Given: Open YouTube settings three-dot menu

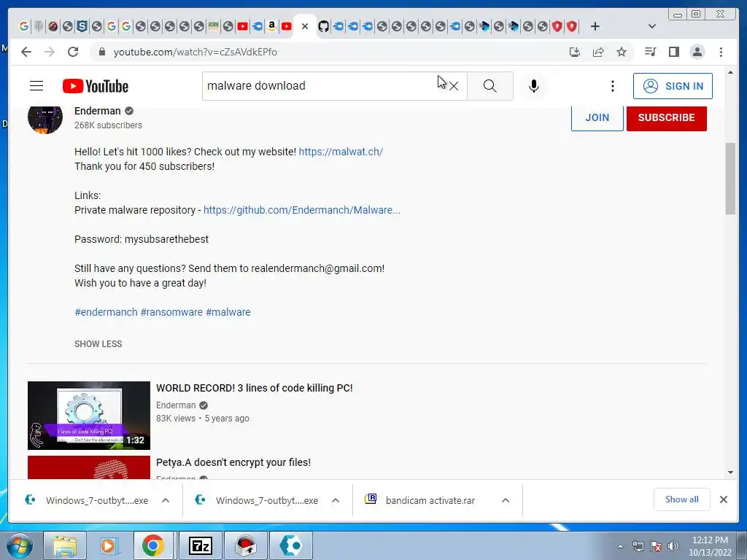Looking at the screenshot, I should pyautogui.click(x=613, y=86).
